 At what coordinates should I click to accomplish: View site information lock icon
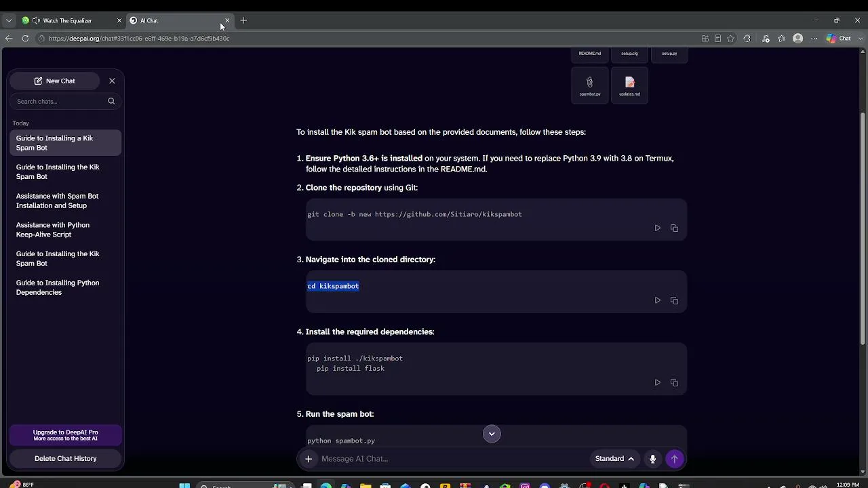(41, 39)
